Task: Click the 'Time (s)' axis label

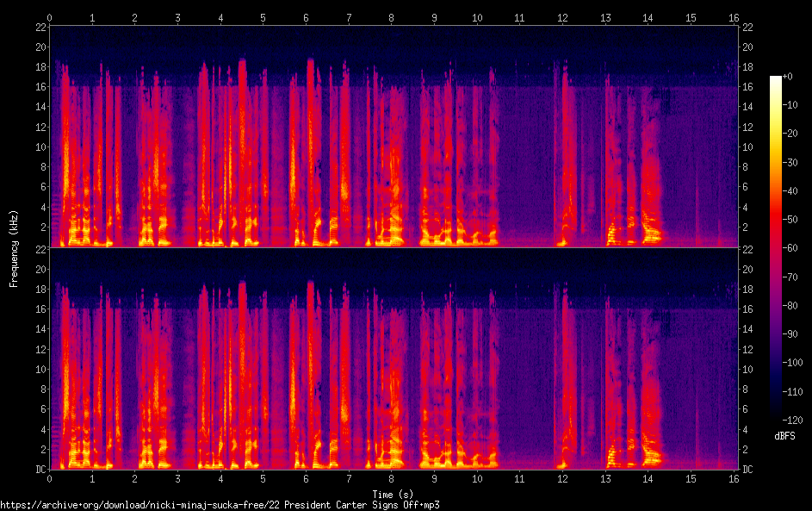Action: [393, 494]
